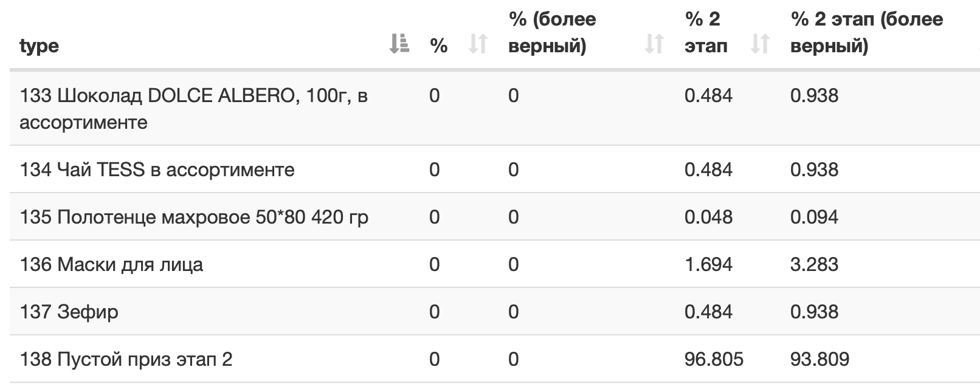The height and width of the screenshot is (384, 980).
Task: Select row 135 Полотенце махровое
Action: (494, 216)
